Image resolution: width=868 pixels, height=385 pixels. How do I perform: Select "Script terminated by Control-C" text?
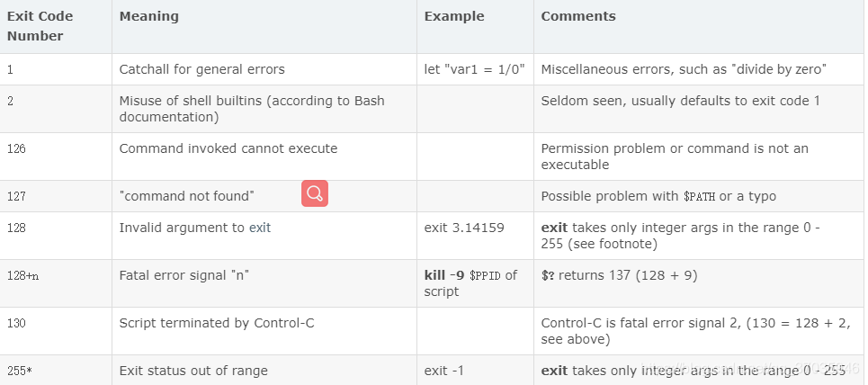[x=217, y=323]
